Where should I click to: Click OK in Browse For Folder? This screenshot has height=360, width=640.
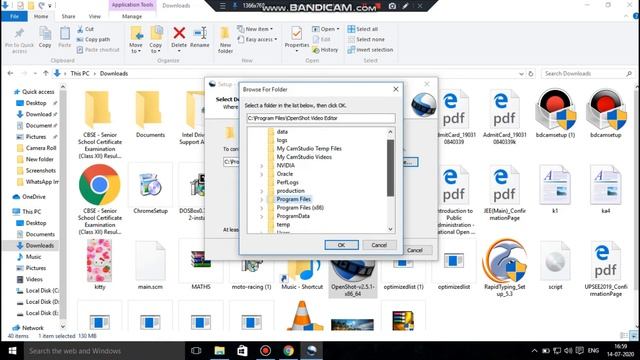click(341, 245)
